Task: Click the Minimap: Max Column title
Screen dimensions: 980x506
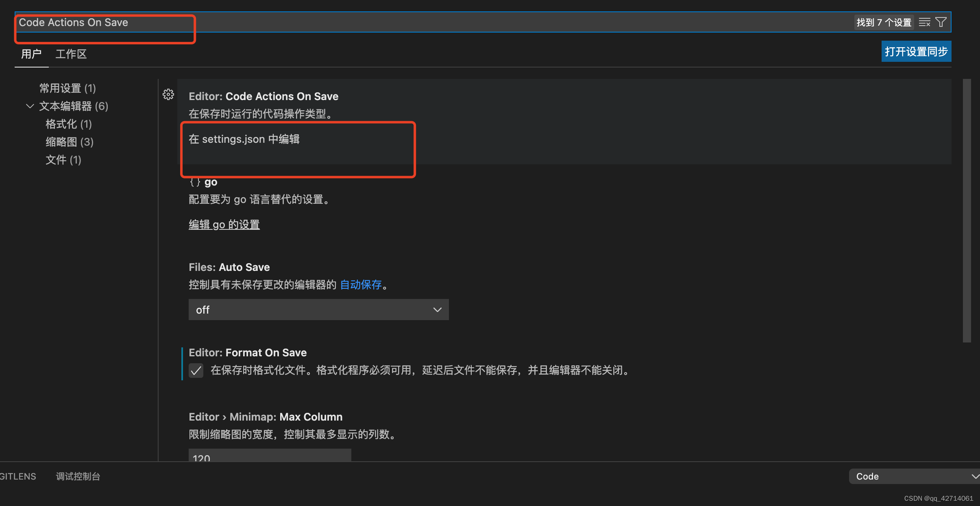Action: click(x=266, y=417)
